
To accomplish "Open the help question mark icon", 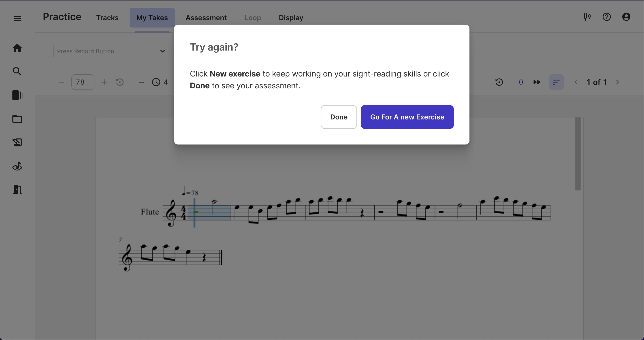I will pos(606,17).
